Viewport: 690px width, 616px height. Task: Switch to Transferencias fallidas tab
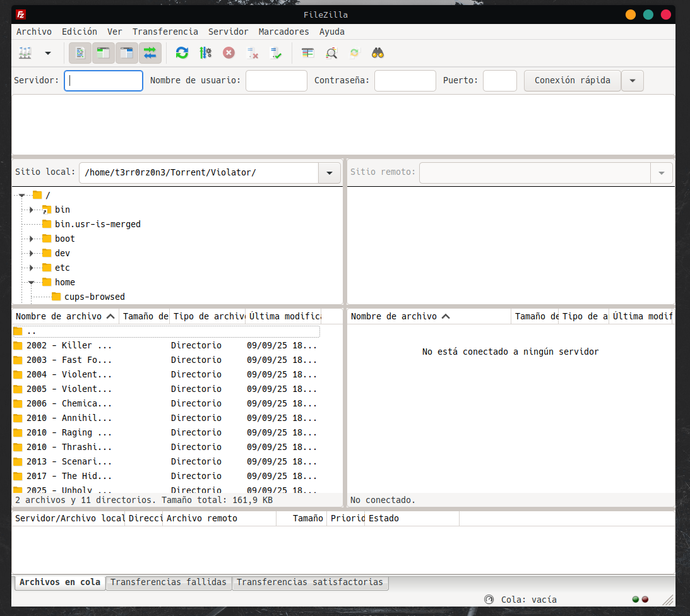click(169, 583)
